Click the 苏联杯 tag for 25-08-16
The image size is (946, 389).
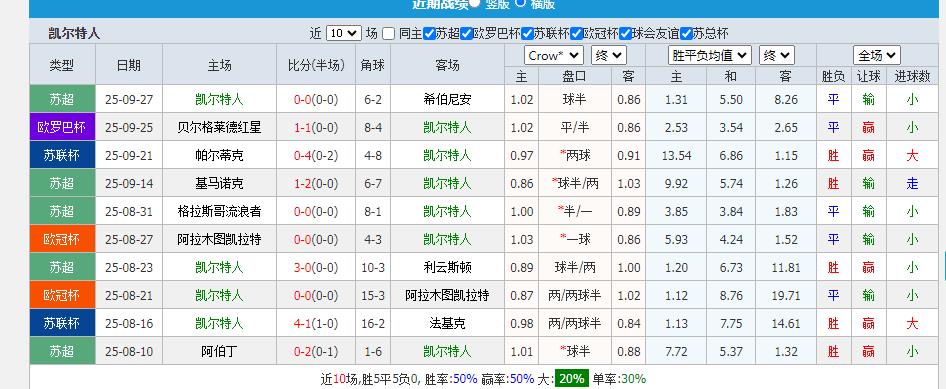pyautogui.click(x=63, y=323)
